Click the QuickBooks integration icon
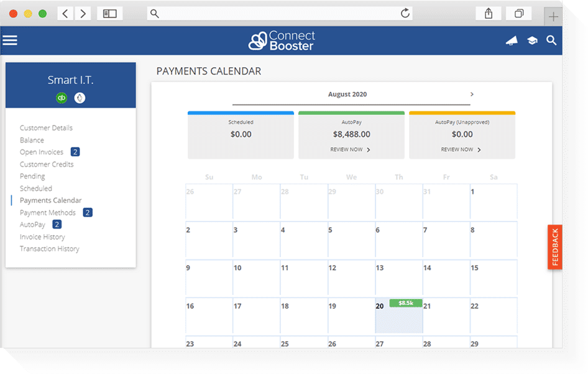Image resolution: width=588 pixels, height=374 pixels. pos(62,98)
